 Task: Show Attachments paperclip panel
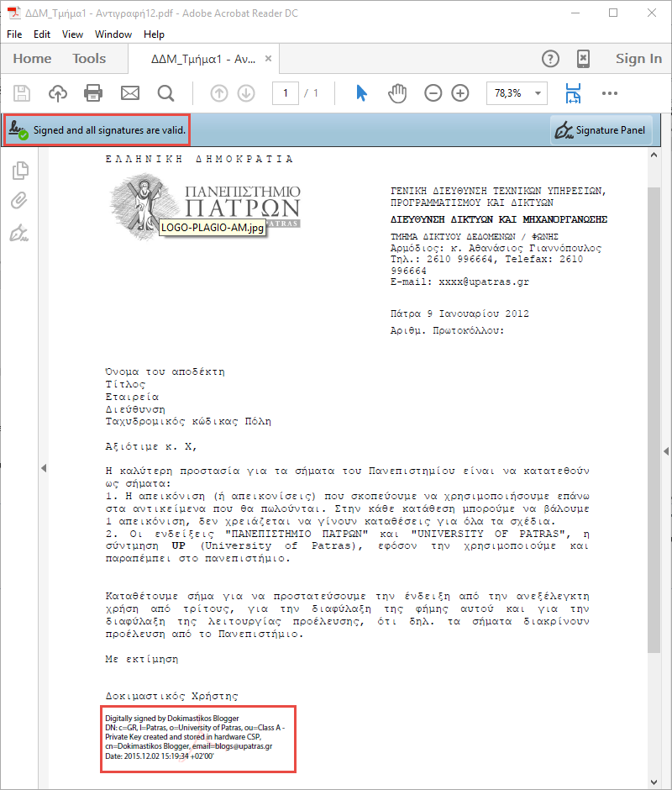[19, 201]
